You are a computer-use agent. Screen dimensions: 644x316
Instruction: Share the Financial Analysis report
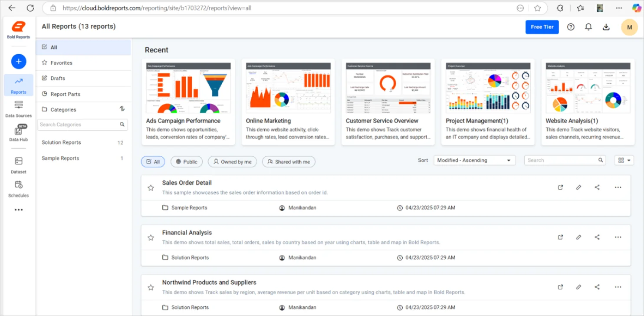(597, 237)
